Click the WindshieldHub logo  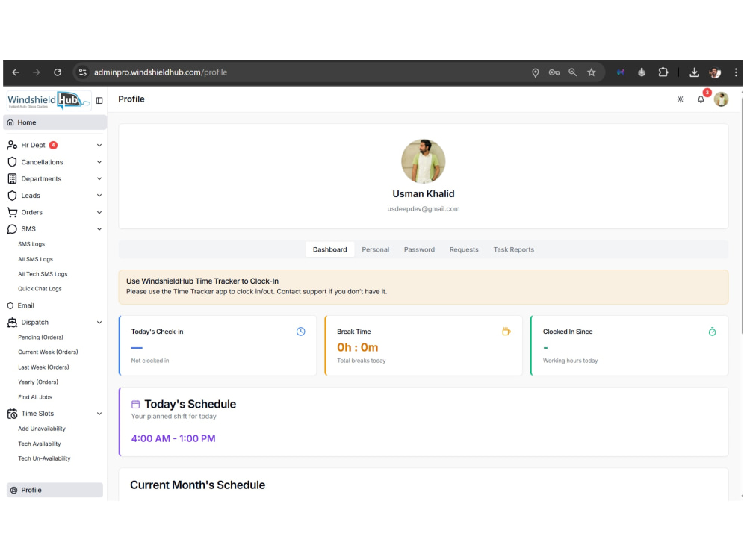click(x=49, y=100)
